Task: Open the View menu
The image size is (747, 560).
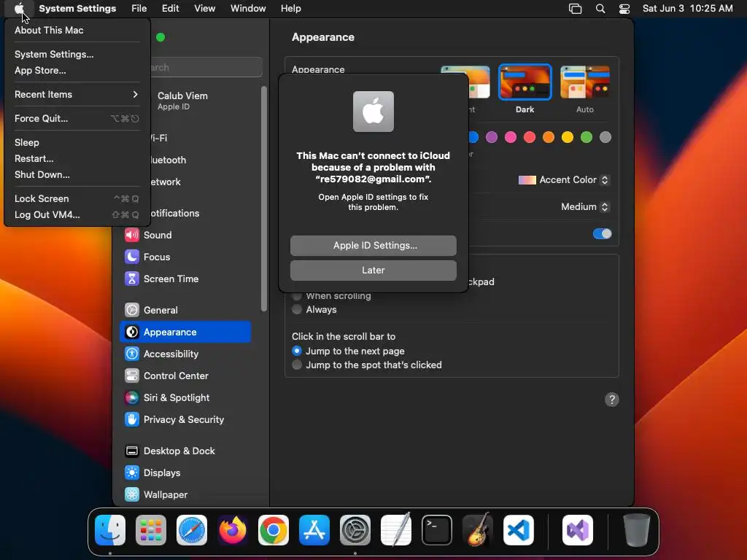Action: coord(204,9)
